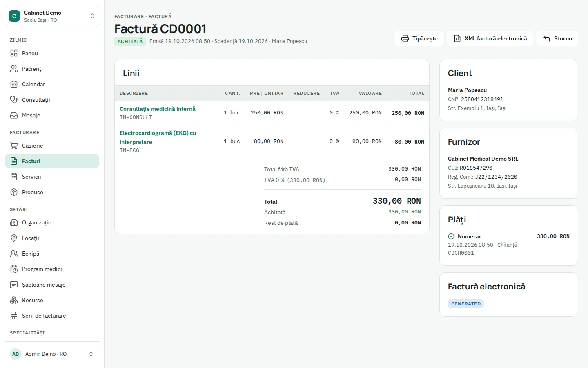Click the GENERATED e-invoice badge
Image resolution: width=588 pixels, height=368 pixels.
click(x=466, y=304)
